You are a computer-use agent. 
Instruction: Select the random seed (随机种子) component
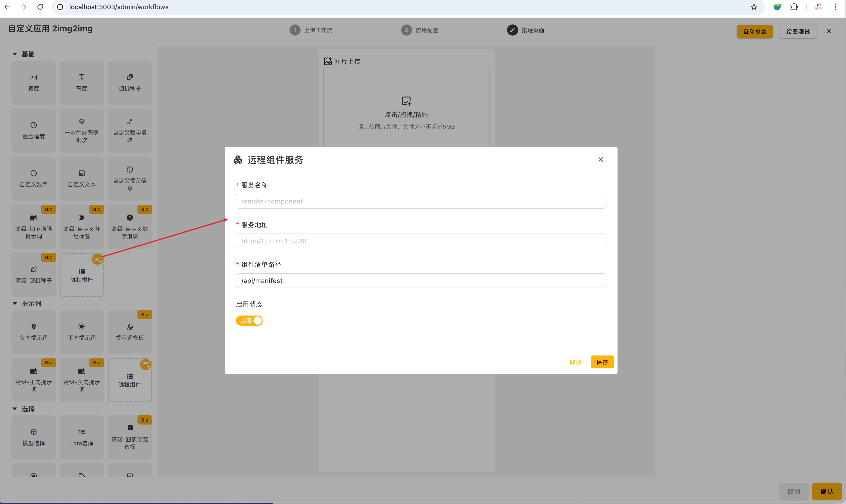pos(129,82)
